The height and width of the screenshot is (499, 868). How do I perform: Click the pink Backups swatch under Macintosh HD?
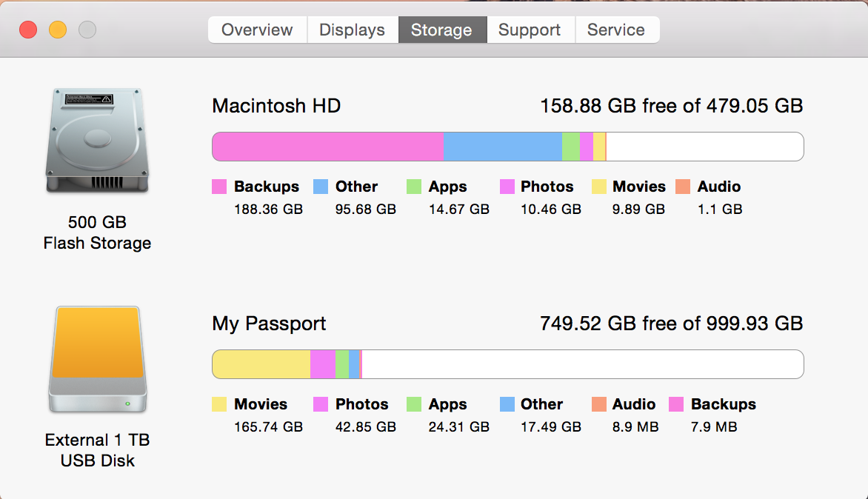219,187
